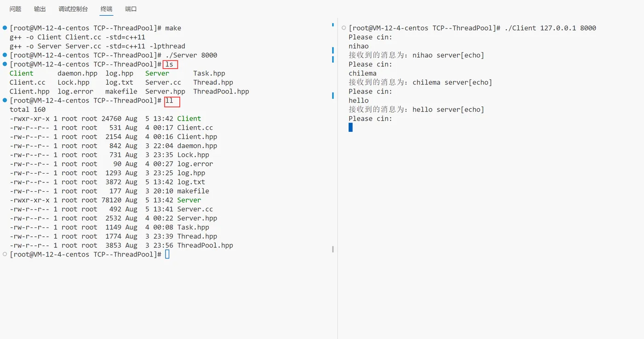
Task: Switch to the 问题 panel tab
Action: click(15, 9)
